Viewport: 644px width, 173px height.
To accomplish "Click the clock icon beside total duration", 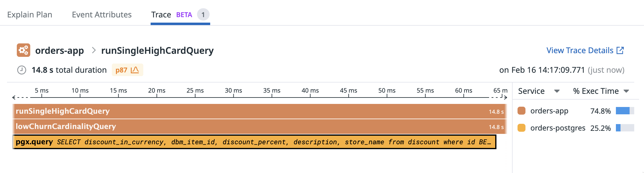I will [x=21, y=70].
